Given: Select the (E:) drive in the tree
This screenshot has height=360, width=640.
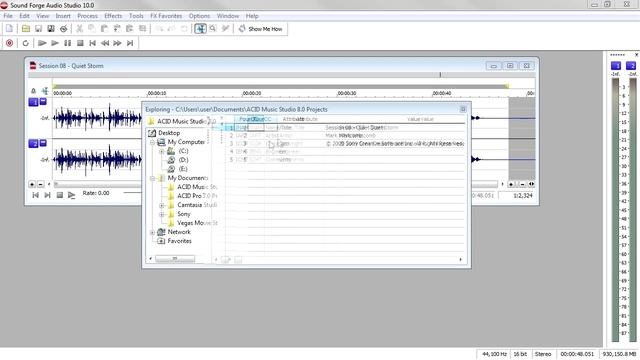Looking at the screenshot, I should 183,169.
